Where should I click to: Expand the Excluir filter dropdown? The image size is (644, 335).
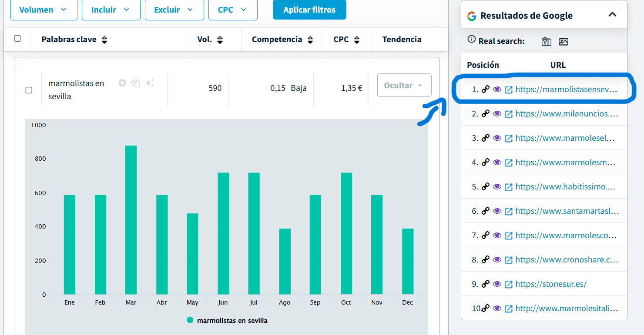click(x=174, y=10)
